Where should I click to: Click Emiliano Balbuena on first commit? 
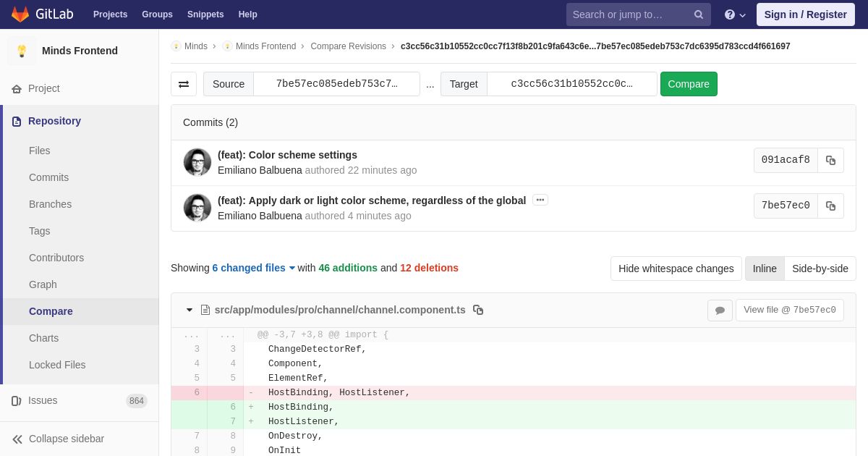(x=260, y=170)
